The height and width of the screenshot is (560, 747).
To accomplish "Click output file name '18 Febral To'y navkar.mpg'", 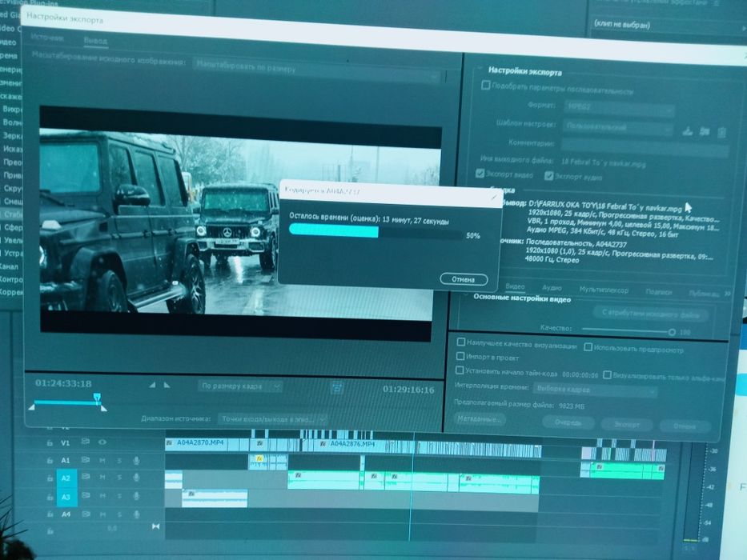I will pyautogui.click(x=603, y=162).
